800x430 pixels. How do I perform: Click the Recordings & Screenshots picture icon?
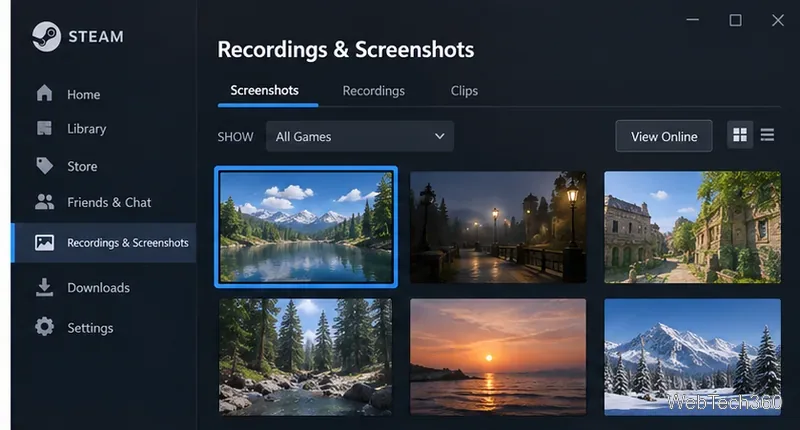(x=44, y=242)
